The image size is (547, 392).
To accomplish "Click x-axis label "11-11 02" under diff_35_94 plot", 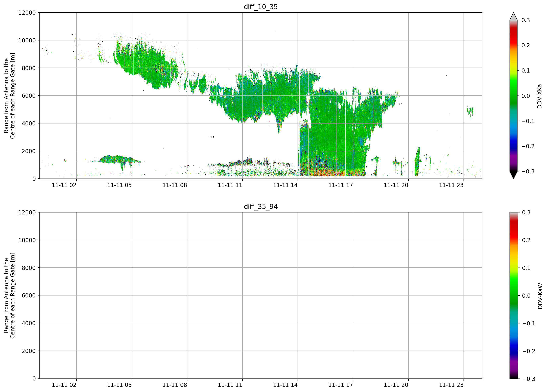I will pos(64,385).
